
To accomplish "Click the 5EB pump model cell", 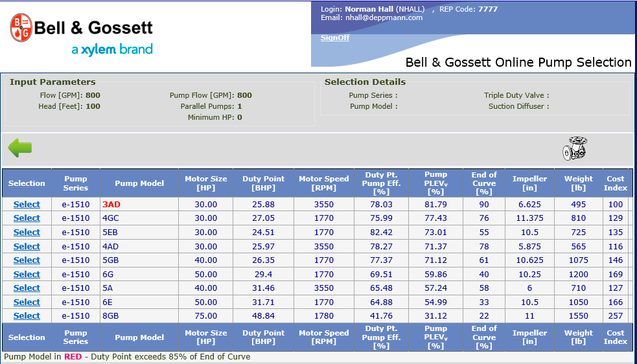I will (139, 233).
